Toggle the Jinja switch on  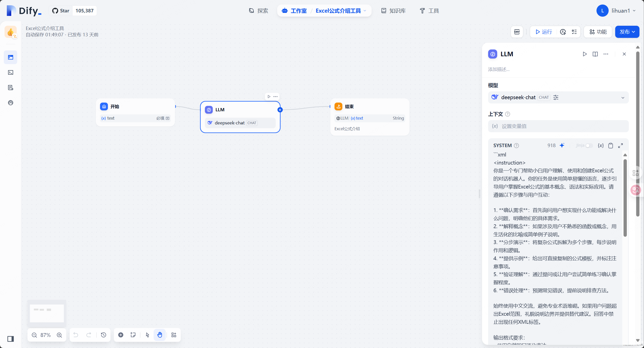589,146
